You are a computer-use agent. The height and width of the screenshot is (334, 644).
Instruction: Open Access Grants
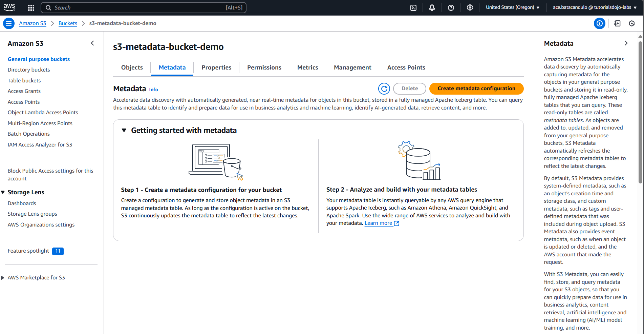pos(24,91)
